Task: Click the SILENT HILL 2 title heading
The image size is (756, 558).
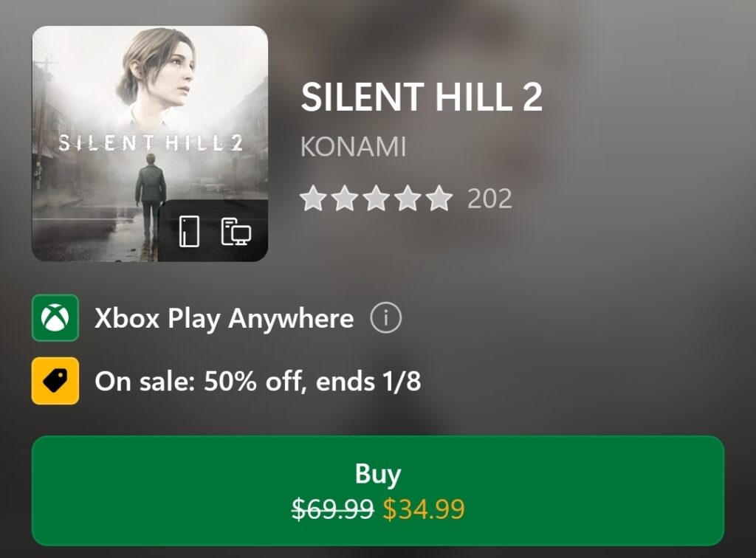Action: tap(422, 97)
